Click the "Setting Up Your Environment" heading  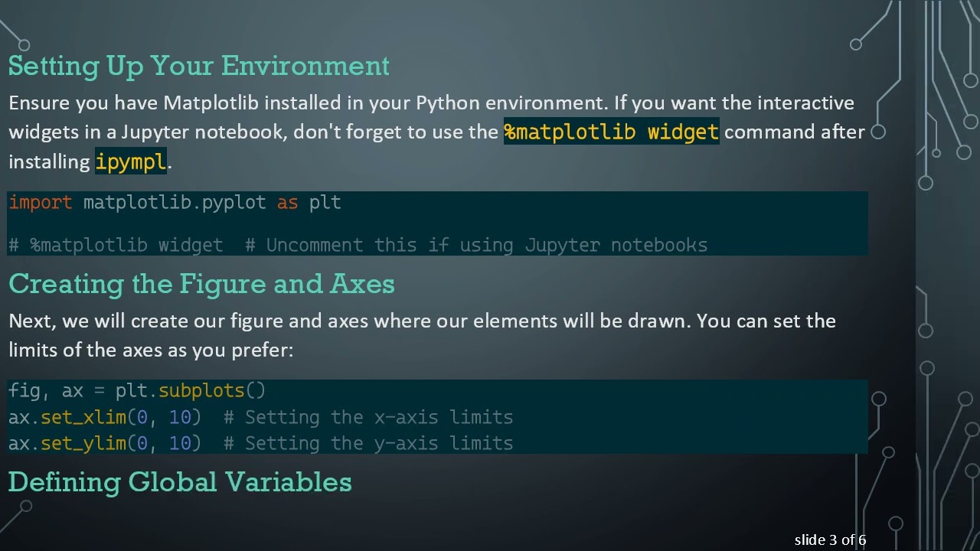(198, 66)
